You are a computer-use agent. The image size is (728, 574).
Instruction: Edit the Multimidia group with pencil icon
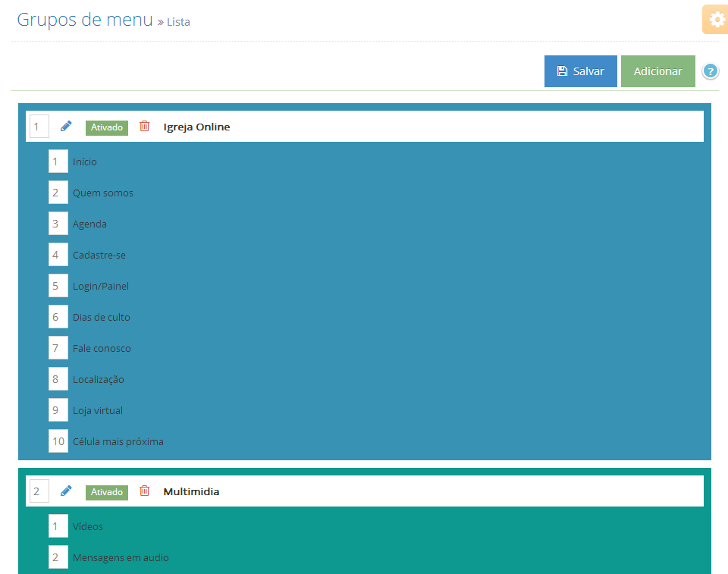tap(66, 491)
